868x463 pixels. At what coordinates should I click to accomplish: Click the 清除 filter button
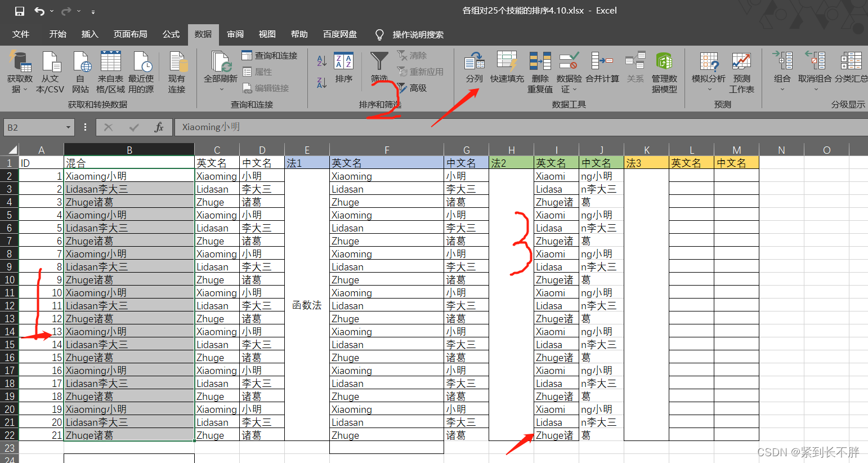point(412,55)
